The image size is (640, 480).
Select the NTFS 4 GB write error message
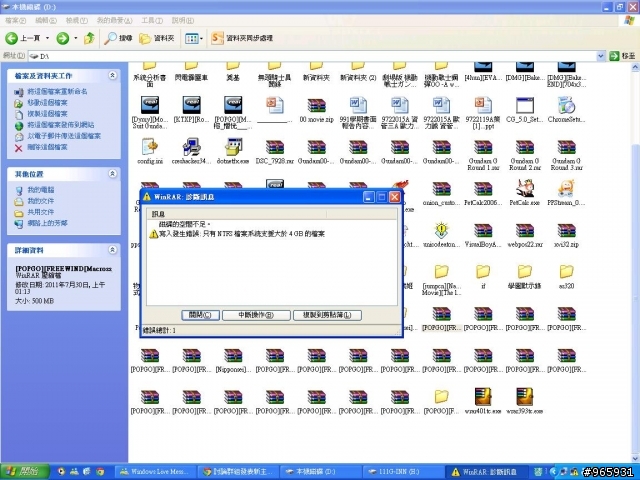pyautogui.click(x=242, y=234)
